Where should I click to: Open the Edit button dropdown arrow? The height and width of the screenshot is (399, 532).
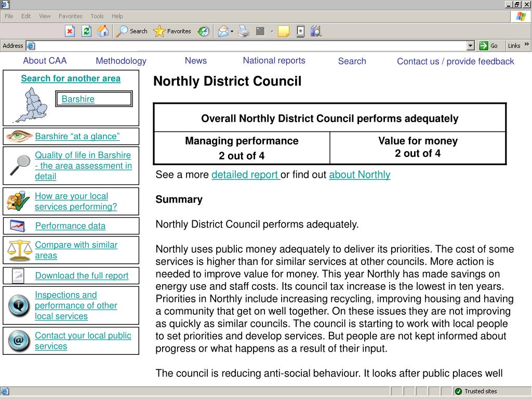272,32
